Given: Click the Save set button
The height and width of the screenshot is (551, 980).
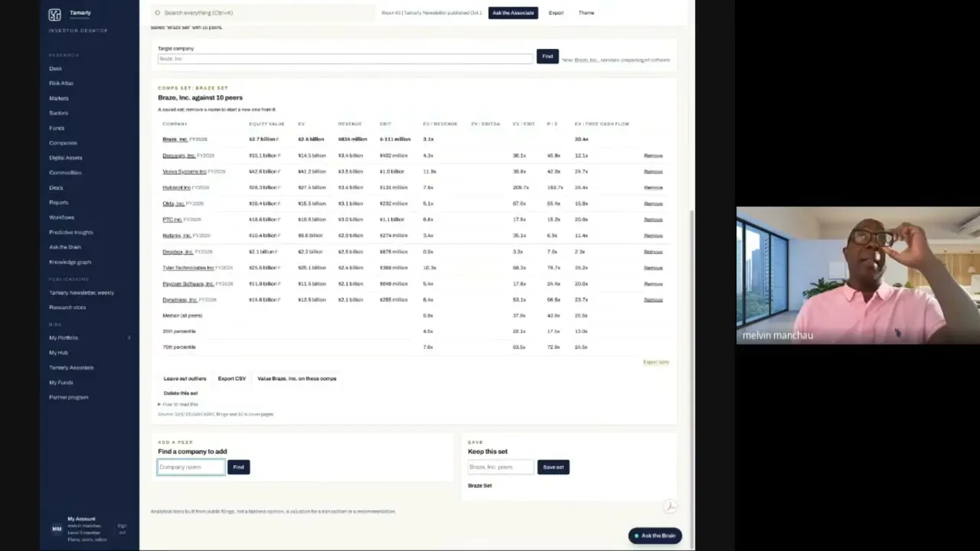Looking at the screenshot, I should 553,467.
